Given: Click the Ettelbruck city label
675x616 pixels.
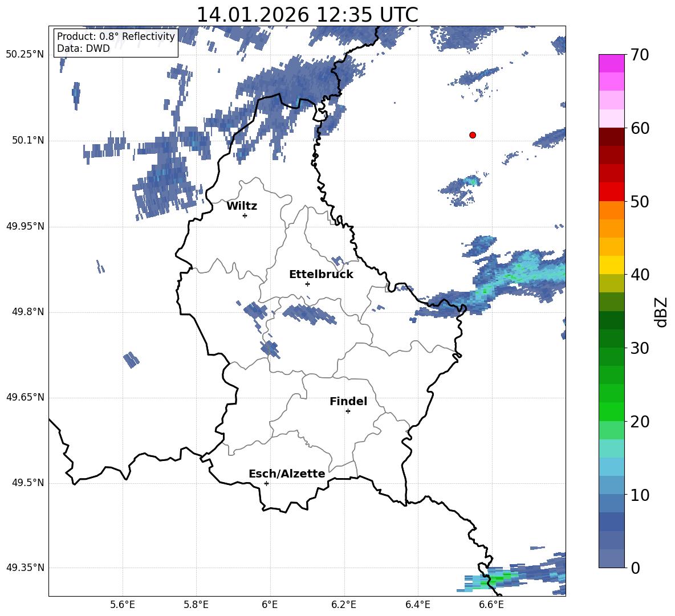Looking at the screenshot, I should pyautogui.click(x=321, y=275).
